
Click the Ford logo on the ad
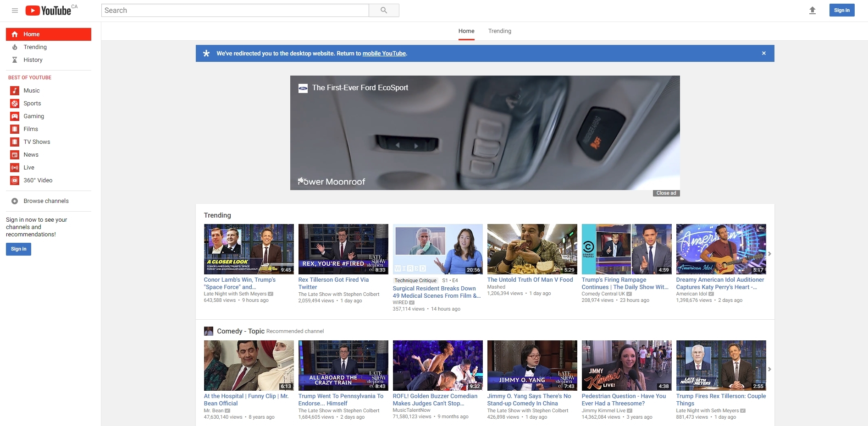[303, 88]
